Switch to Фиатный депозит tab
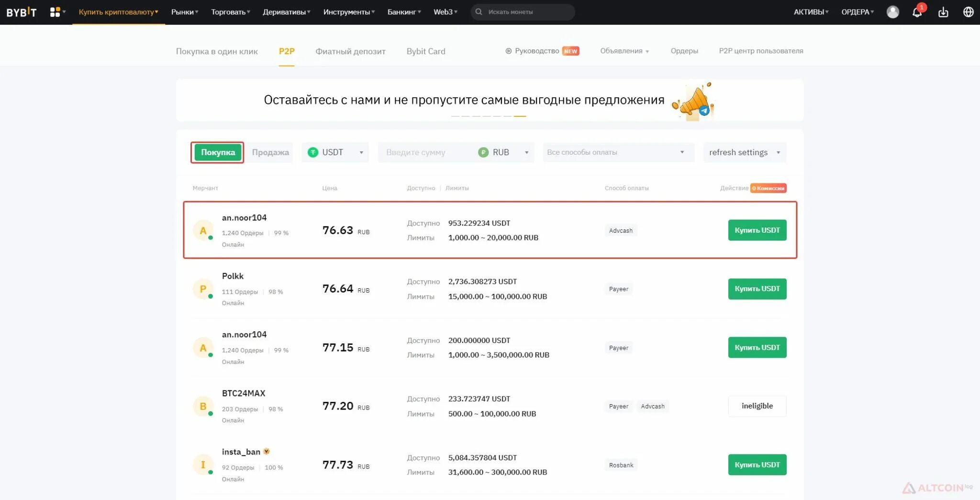The height and width of the screenshot is (500, 980). coord(350,51)
